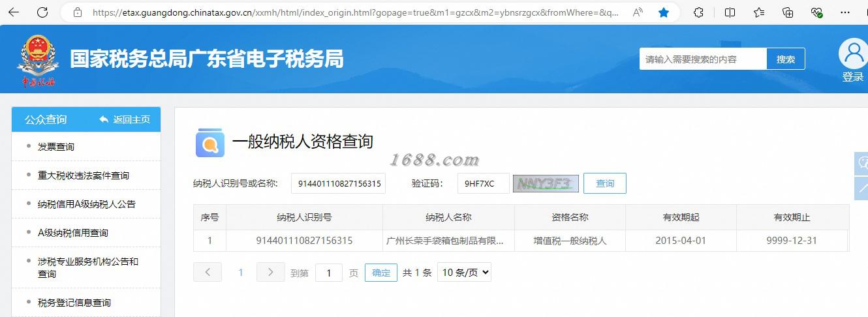Open the browser extensions puzzle icon

(x=698, y=12)
